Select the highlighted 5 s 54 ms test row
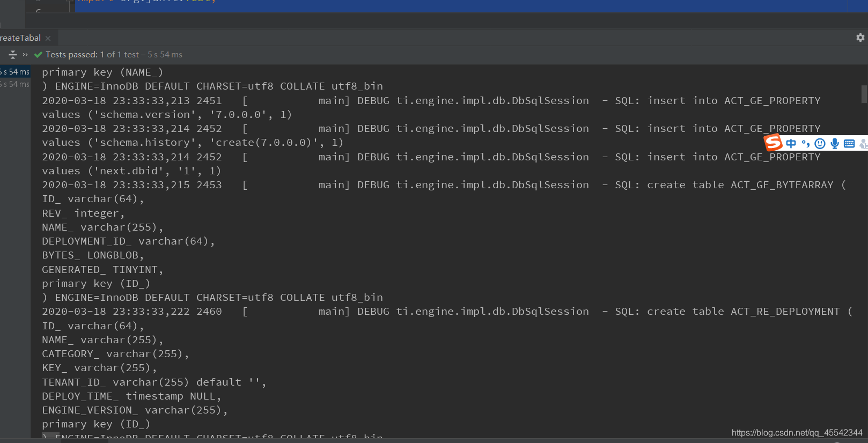868x443 pixels. [15, 72]
